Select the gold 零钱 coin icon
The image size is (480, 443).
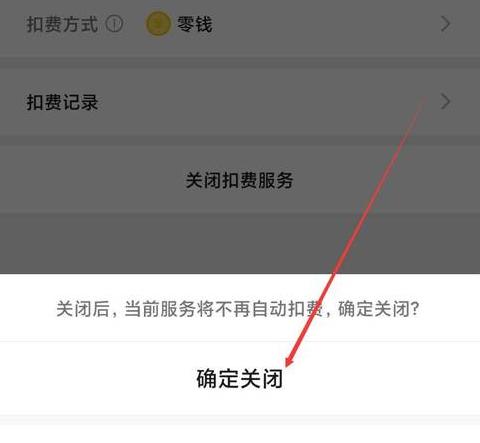click(158, 24)
